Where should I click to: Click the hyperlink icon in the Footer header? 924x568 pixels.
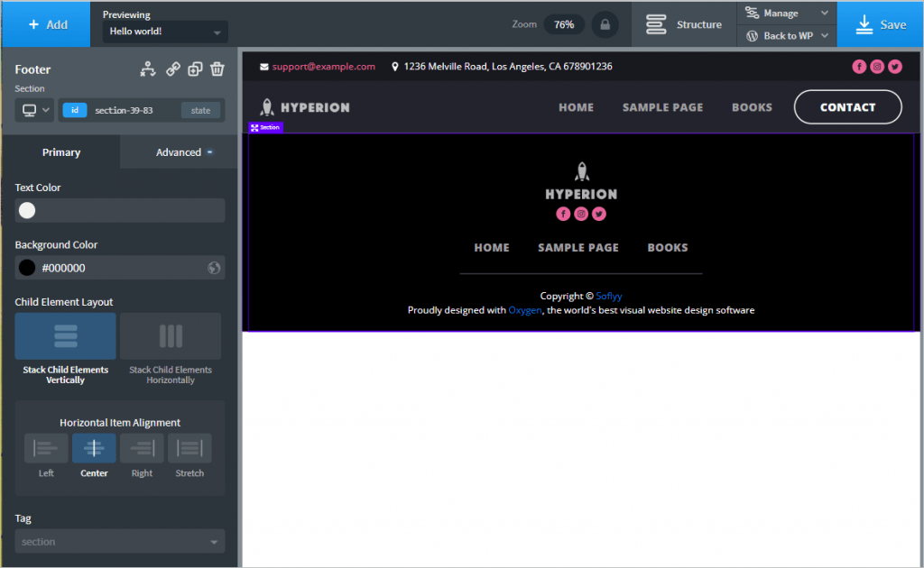click(x=173, y=69)
